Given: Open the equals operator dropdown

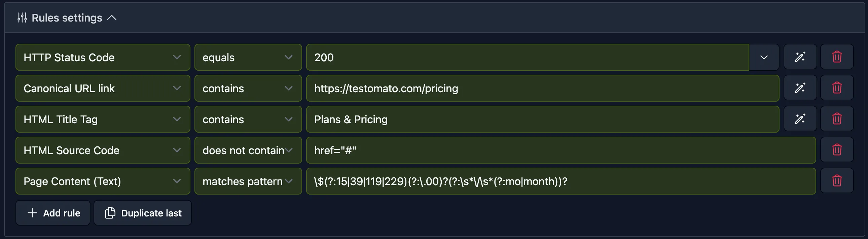Looking at the screenshot, I should (288, 57).
